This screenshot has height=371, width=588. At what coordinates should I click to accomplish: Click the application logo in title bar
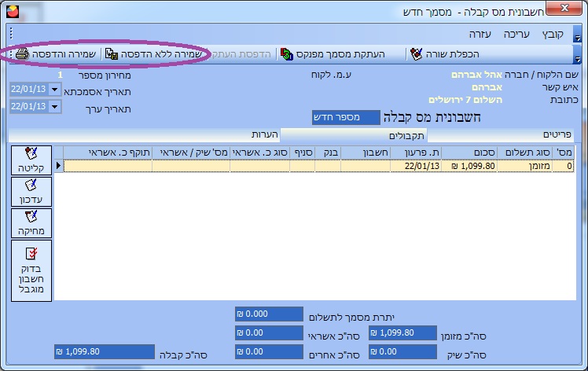click(13, 12)
